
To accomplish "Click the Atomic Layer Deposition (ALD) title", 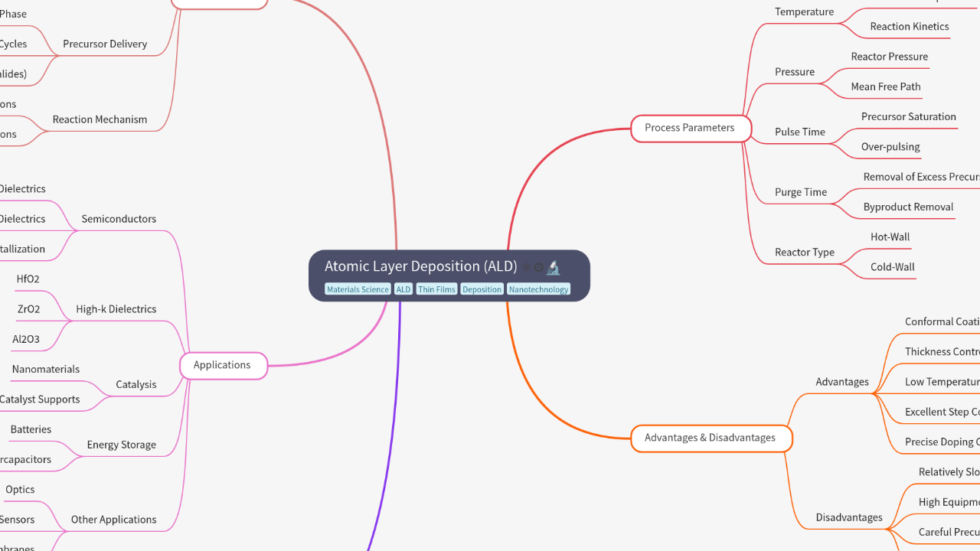I will (421, 266).
